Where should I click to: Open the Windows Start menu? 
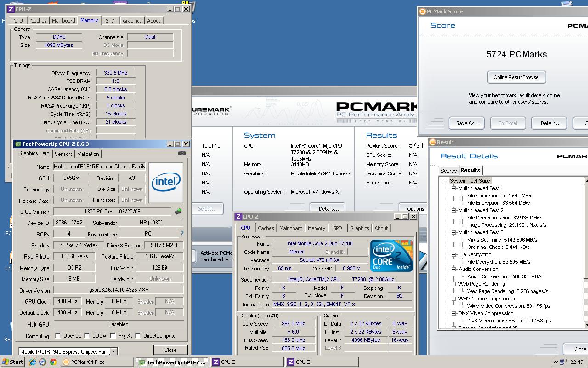point(12,362)
